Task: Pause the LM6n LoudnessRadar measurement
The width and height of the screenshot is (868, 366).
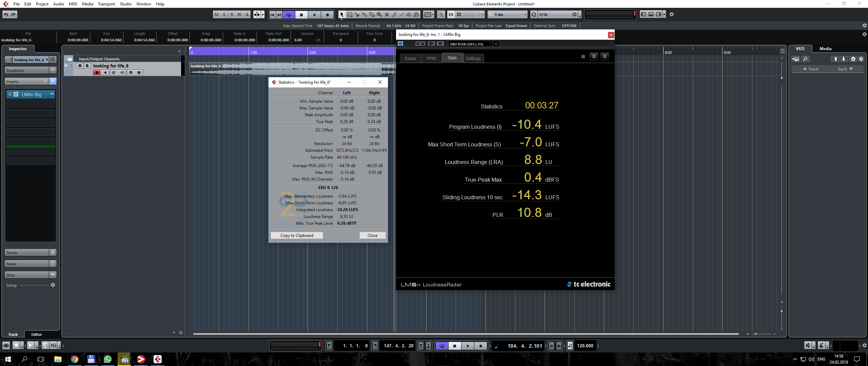Action: tap(594, 57)
